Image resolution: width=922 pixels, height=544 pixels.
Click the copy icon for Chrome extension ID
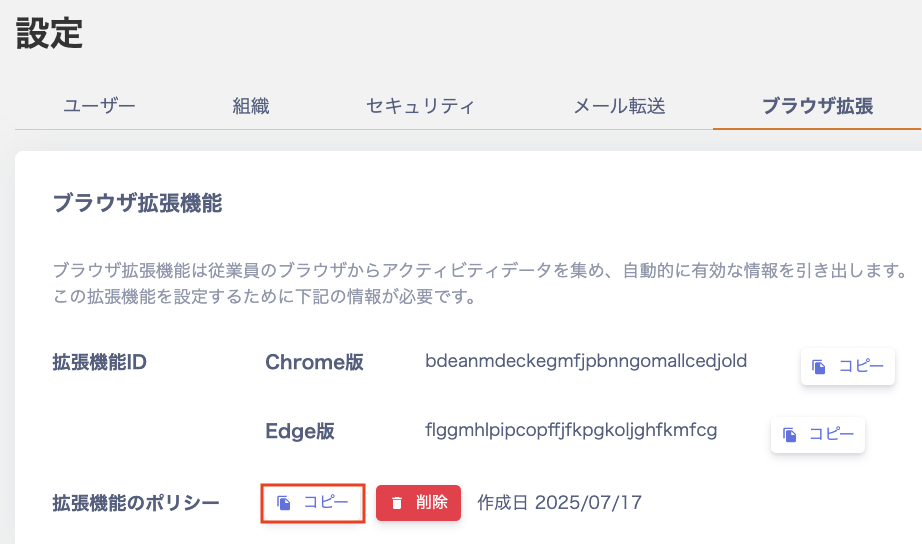point(819,367)
